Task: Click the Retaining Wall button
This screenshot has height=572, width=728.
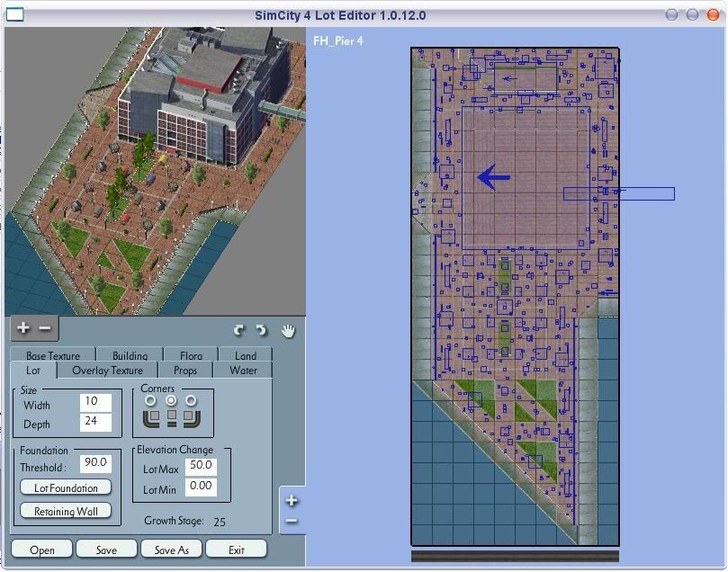Action: 66,511
